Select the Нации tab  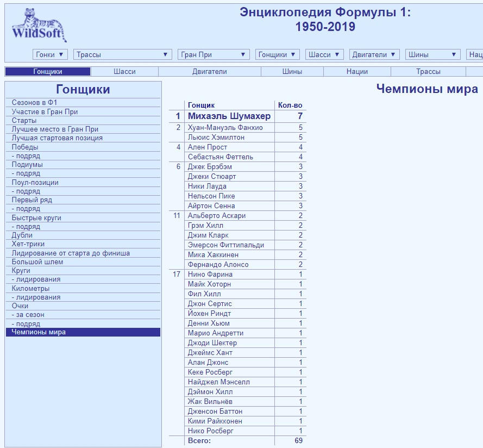[x=357, y=71]
